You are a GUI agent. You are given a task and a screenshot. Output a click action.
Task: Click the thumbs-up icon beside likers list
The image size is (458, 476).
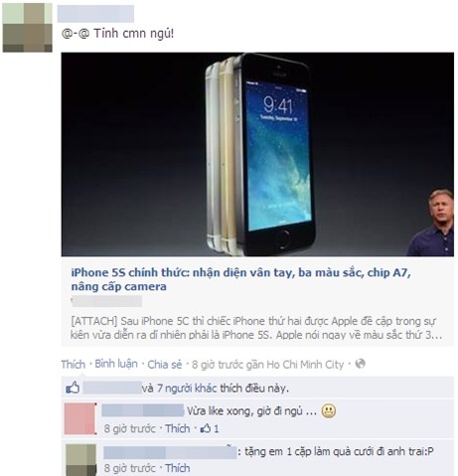click(73, 388)
